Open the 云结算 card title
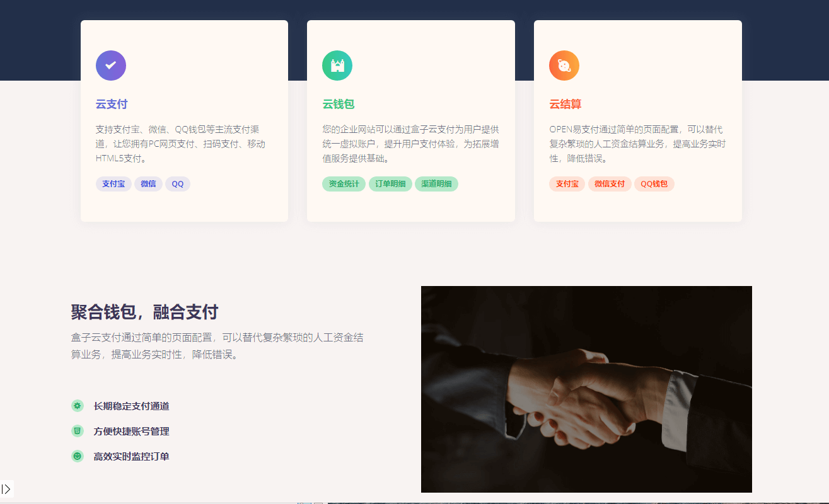Image resolution: width=829 pixels, height=504 pixels. 565,104
